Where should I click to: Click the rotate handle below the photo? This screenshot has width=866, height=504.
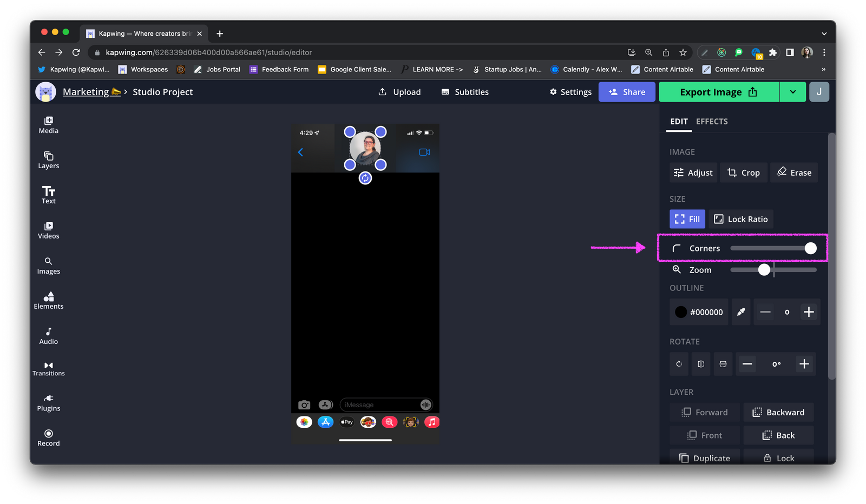pos(365,178)
